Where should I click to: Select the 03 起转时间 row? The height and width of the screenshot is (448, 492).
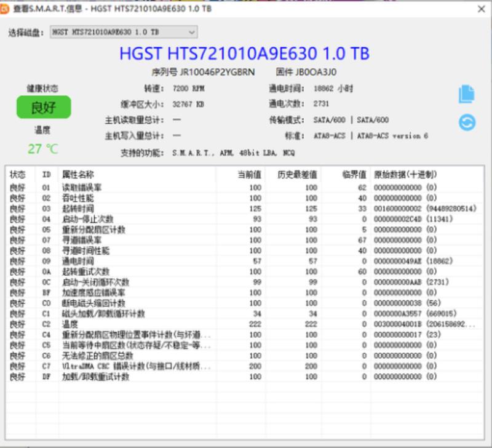click(244, 209)
